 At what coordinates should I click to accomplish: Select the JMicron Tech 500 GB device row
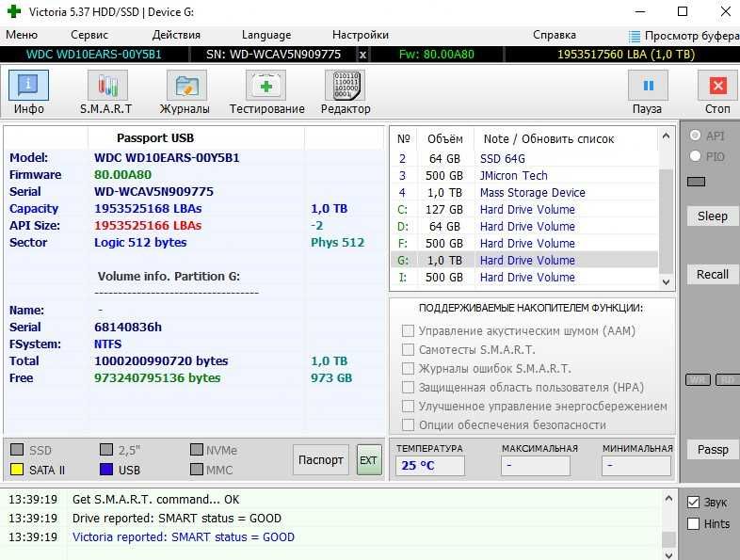[x=524, y=175]
